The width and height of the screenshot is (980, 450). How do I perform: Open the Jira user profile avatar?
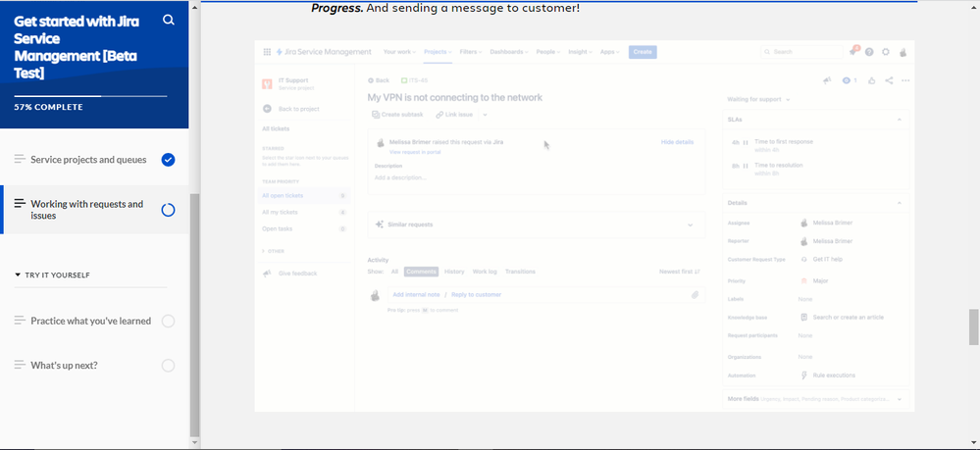pos(903,52)
